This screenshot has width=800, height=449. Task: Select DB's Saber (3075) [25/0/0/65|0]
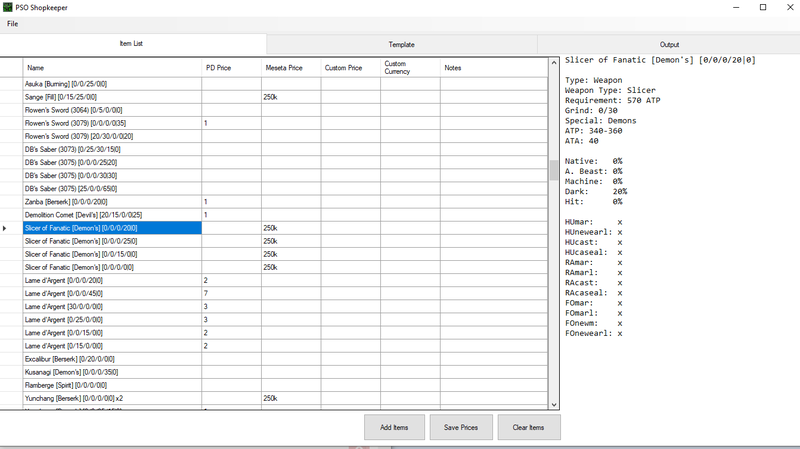point(112,189)
